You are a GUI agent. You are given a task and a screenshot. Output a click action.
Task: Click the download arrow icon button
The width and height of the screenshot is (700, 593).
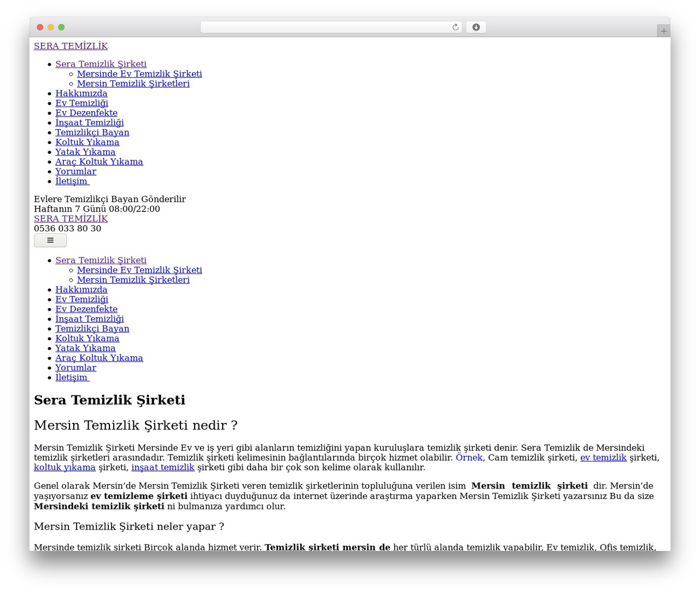[476, 27]
